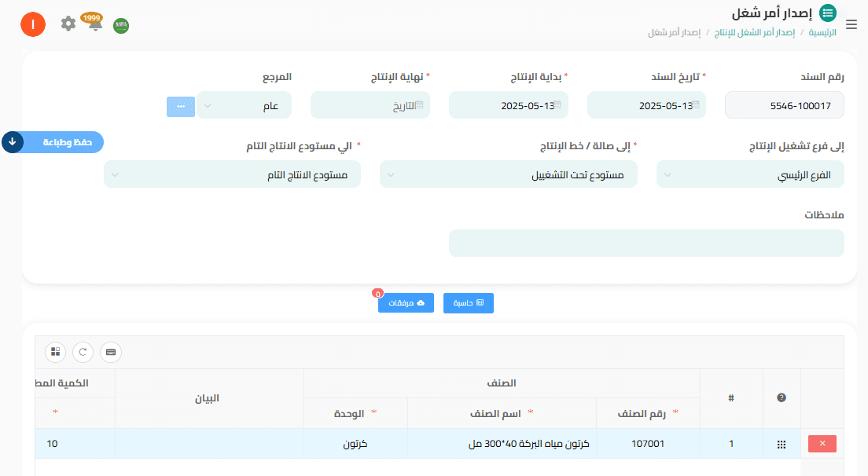Viewport: 868px width, 476px height.
Task: Open the مستودع الانتاج التام dropdown
Action: (x=232, y=174)
